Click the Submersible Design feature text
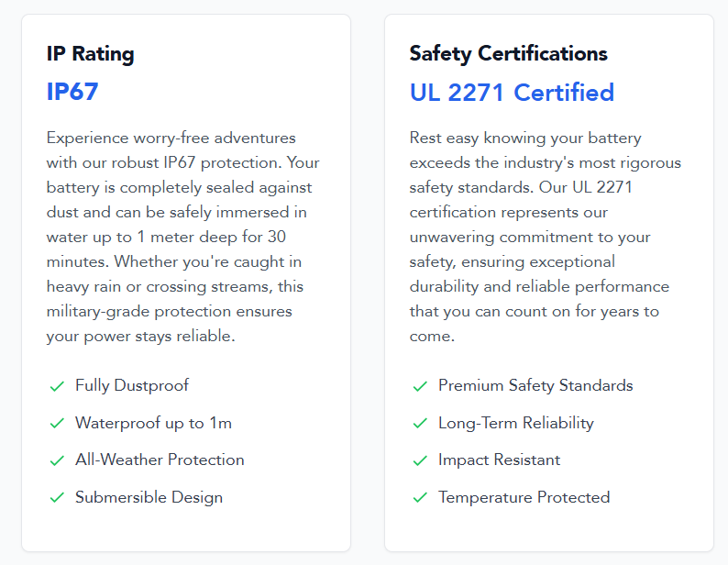Screen dimensions: 728x565 coord(149,498)
